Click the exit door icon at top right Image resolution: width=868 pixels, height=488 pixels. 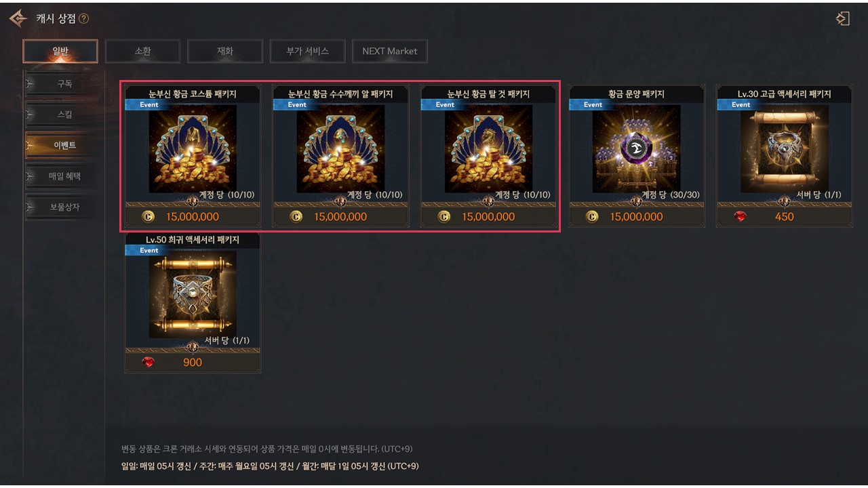843,18
